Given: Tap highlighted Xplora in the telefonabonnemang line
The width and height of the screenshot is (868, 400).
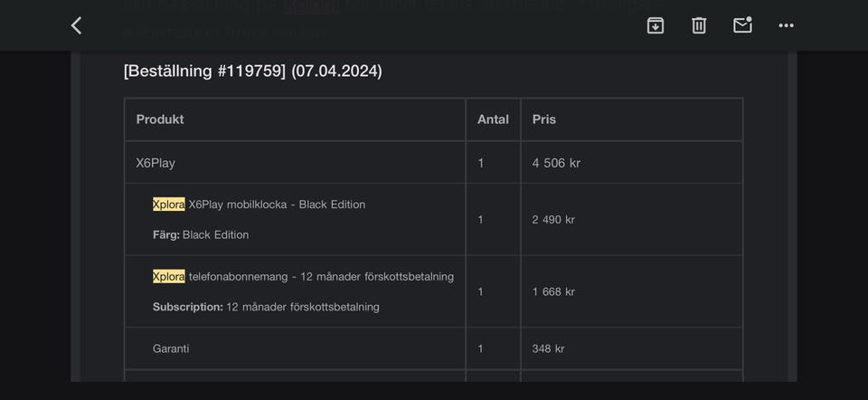Looking at the screenshot, I should coord(168,276).
